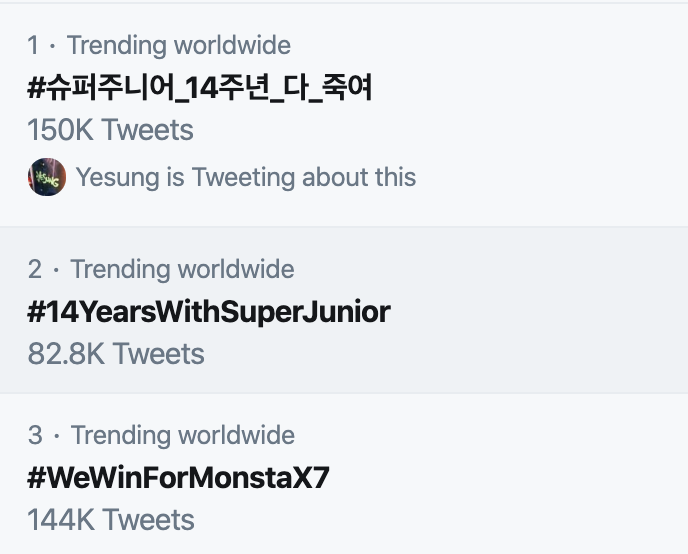This screenshot has height=554, width=688.
Task: Open the #WeWinForMonstaX7 hashtag
Action: (178, 478)
